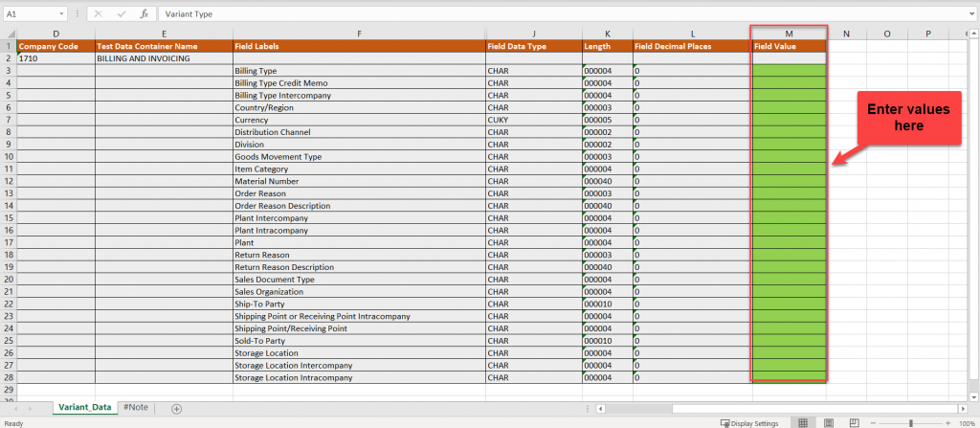Viewport: 980px width, 428px height.
Task: Adjust the zoom slider handle
Action: click(x=911, y=423)
